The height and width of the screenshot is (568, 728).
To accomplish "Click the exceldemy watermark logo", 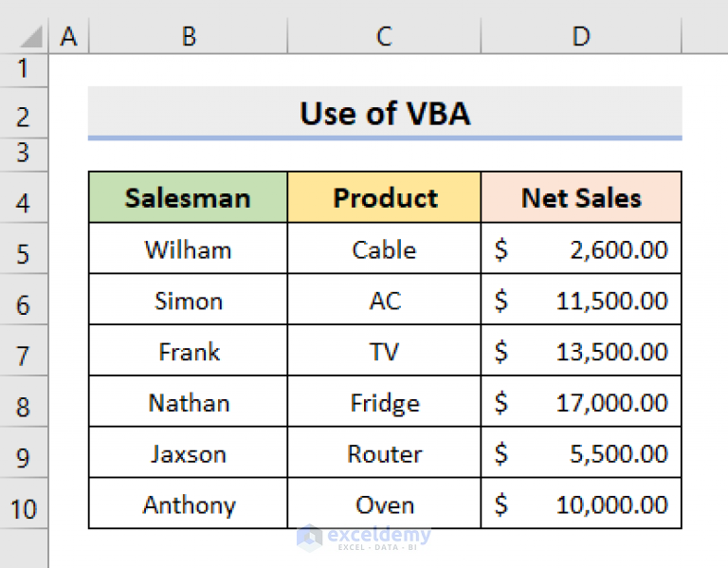I will pos(364,538).
